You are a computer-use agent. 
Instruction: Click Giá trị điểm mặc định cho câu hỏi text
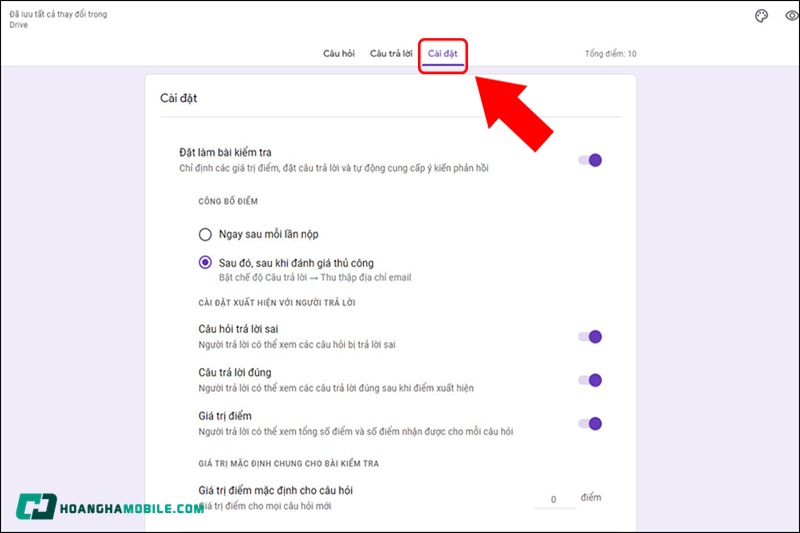(x=276, y=490)
